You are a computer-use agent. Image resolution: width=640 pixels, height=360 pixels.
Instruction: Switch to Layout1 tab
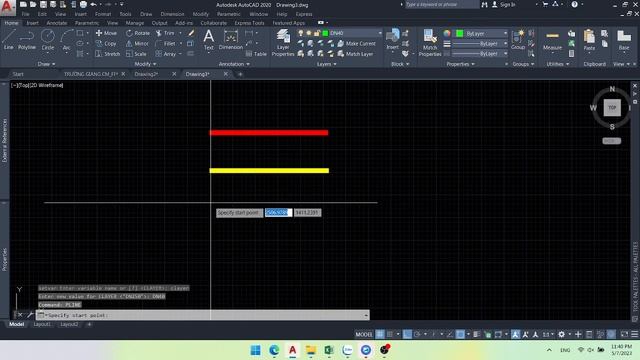click(x=42, y=324)
